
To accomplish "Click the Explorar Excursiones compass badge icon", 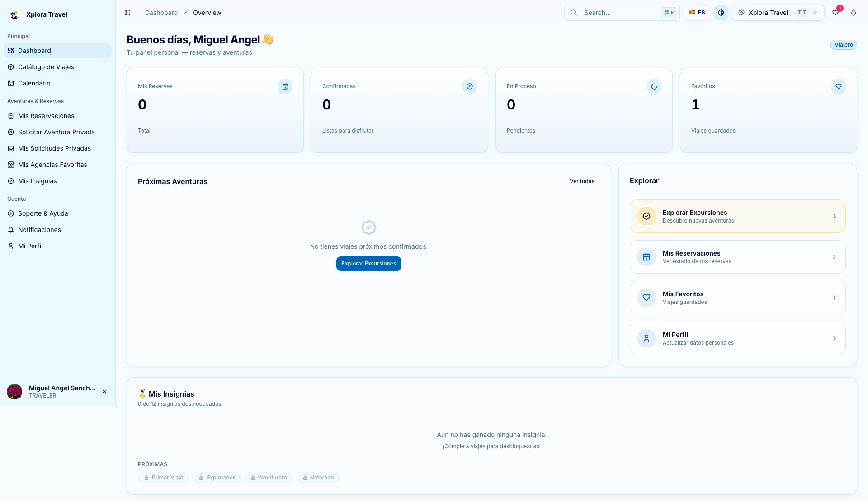I will pos(646,216).
